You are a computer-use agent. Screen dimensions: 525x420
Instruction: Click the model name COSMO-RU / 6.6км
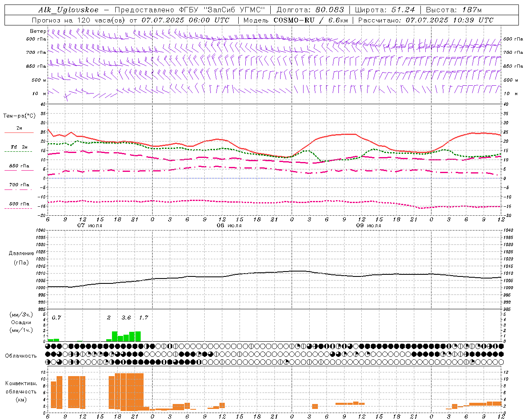[x=310, y=20]
